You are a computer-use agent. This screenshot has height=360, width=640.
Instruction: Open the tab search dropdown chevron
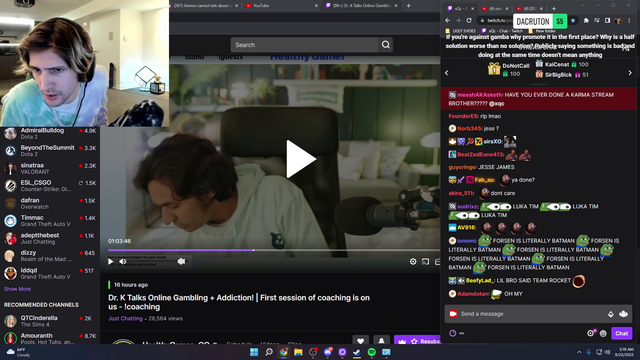point(582,5)
